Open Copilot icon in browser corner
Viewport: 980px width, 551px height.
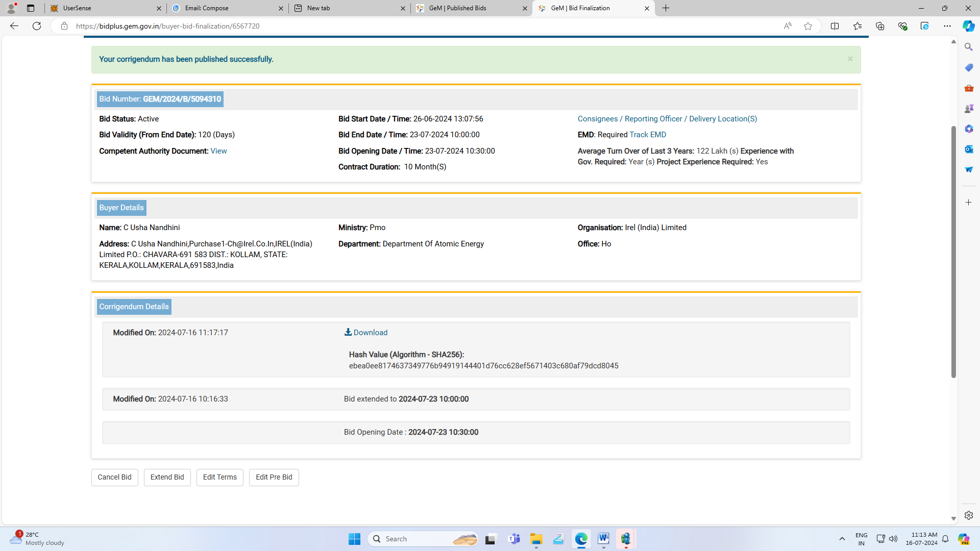(x=968, y=26)
